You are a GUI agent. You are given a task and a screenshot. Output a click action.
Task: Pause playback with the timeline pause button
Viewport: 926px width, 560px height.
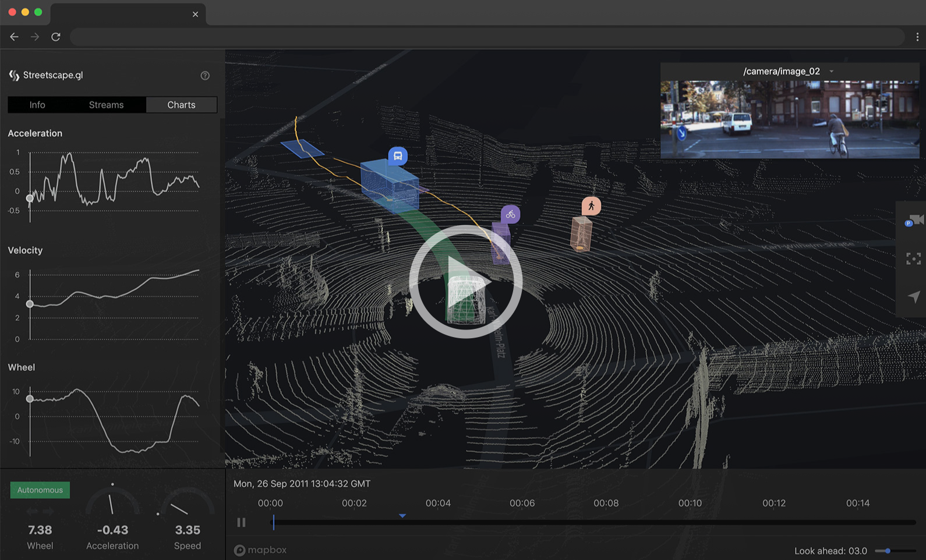[241, 522]
